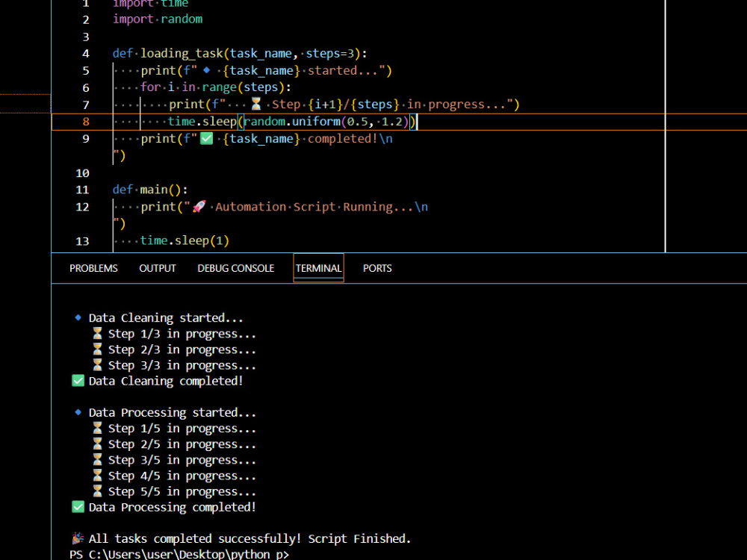This screenshot has width=747, height=560.
Task: Click line number 11 in gutter
Action: click(x=82, y=190)
